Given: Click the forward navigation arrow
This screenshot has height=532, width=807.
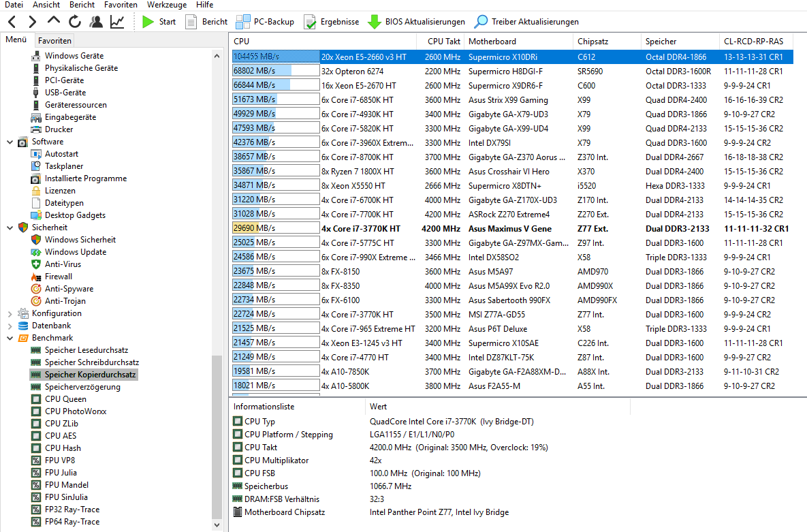Looking at the screenshot, I should tap(33, 22).
